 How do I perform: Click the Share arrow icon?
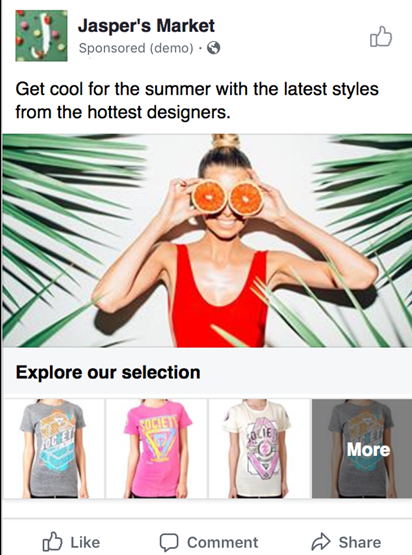click(321, 542)
